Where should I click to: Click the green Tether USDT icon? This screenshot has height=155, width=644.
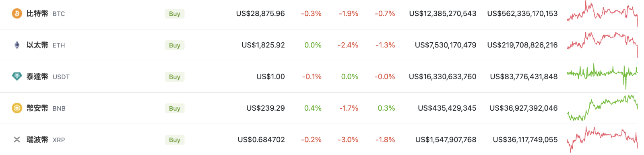(17, 76)
